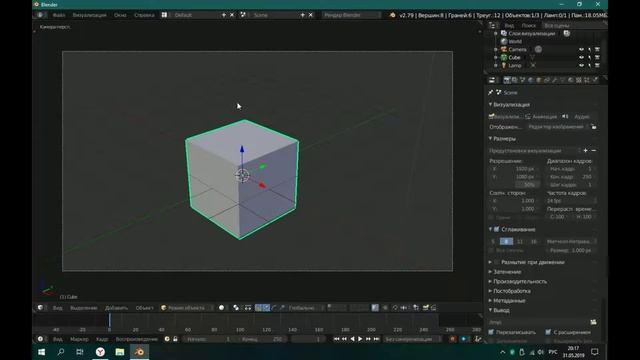Toggle Cube visibility eye icon
Viewport: 640px width, 360px height.
point(581,58)
